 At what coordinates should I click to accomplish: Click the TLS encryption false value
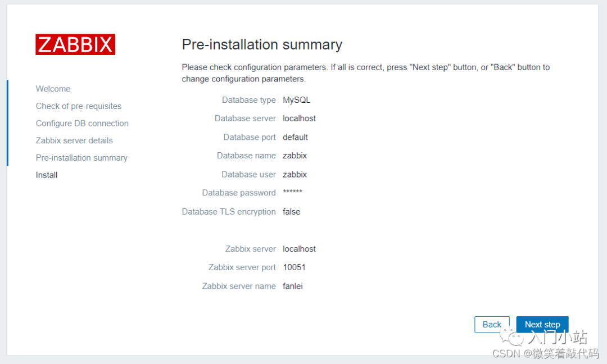click(292, 212)
